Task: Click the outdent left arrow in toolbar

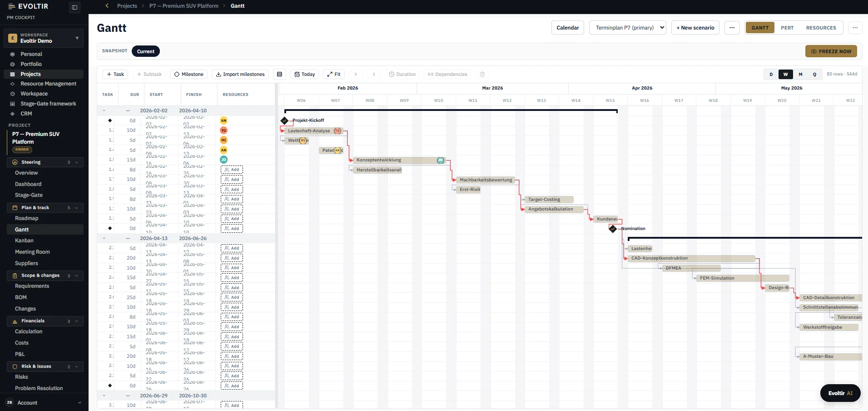Action: point(374,74)
